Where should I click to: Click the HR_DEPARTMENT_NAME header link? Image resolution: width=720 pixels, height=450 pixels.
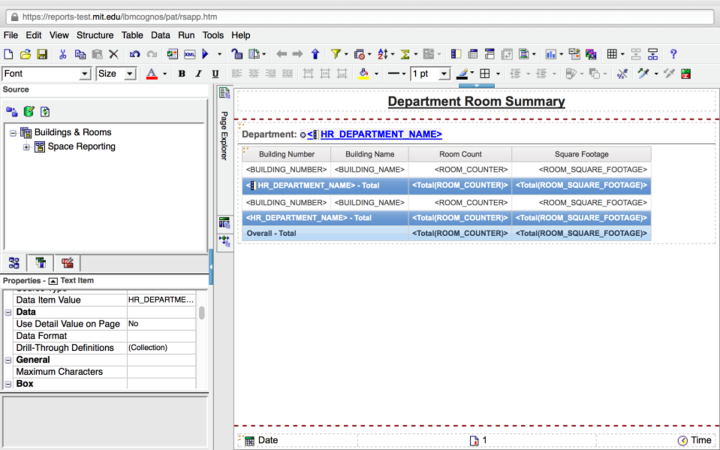380,134
